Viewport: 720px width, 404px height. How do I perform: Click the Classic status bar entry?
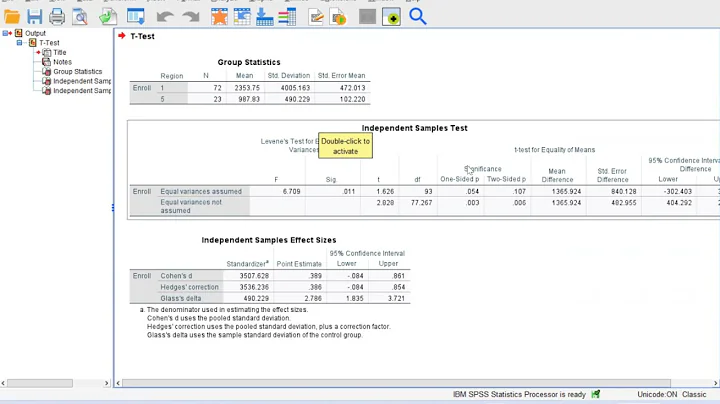[x=694, y=394]
